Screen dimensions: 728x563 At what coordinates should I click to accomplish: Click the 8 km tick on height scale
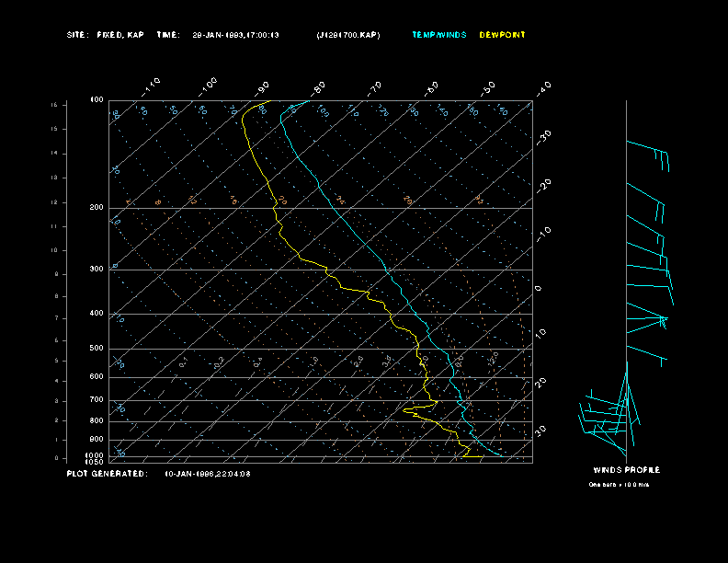[57, 296]
